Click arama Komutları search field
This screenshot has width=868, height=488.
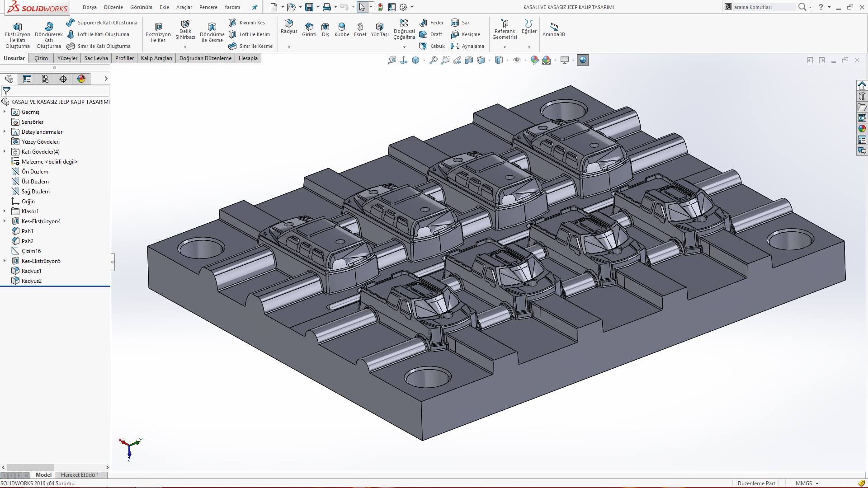point(764,7)
